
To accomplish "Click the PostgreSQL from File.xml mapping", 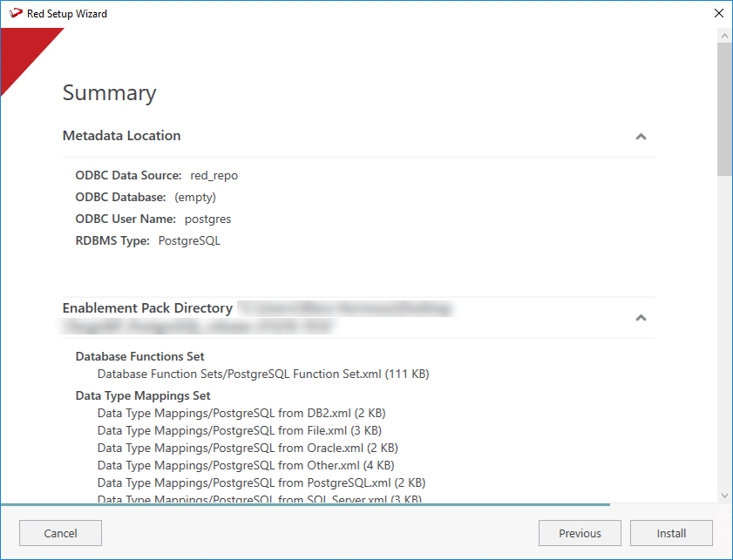I will coord(239,430).
